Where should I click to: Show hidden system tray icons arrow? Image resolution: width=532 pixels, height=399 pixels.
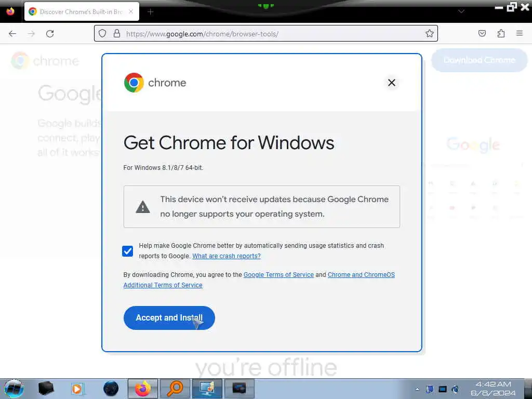click(417, 389)
